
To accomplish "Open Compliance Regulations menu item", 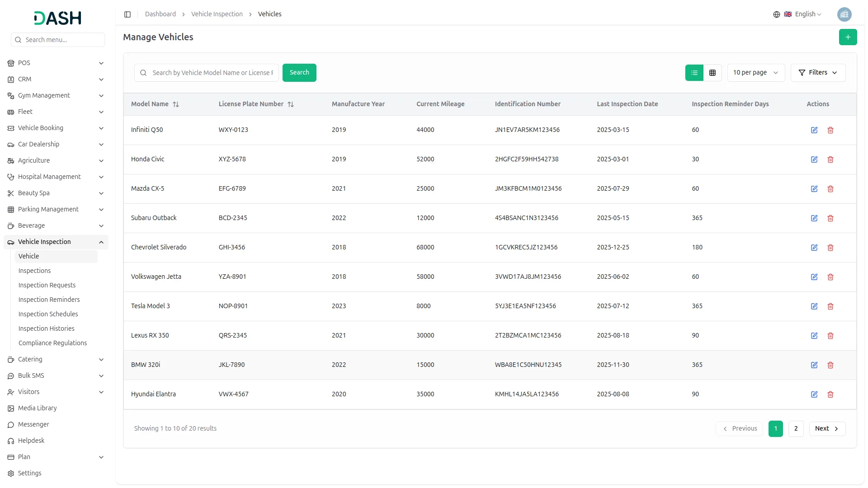I will [52, 343].
